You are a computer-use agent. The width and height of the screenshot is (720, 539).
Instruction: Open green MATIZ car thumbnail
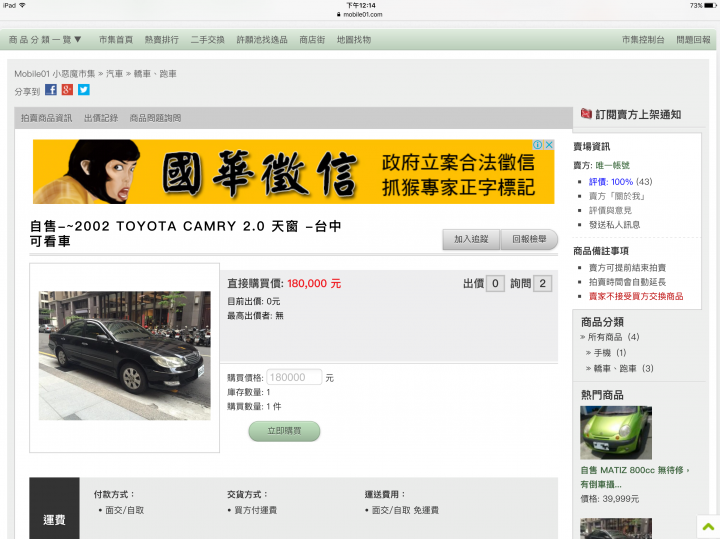[x=616, y=432]
